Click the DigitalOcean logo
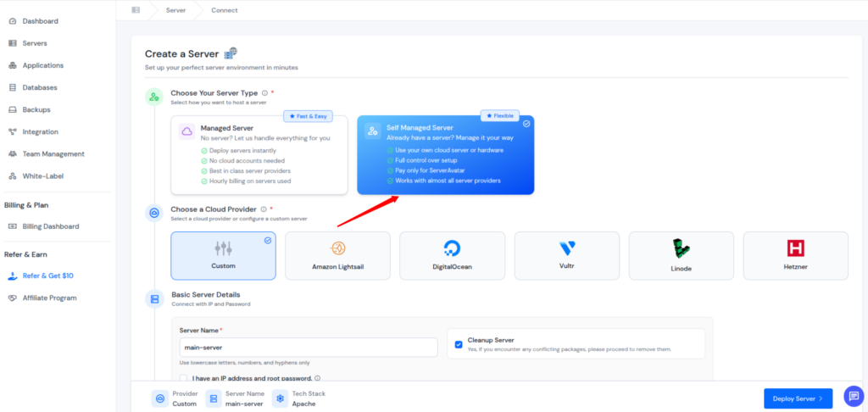 453,248
